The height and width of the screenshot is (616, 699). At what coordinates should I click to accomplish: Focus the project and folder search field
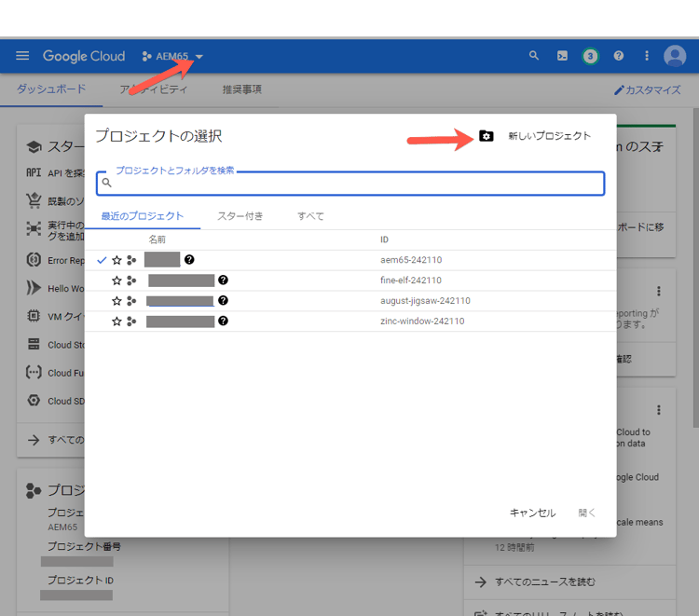pos(350,184)
